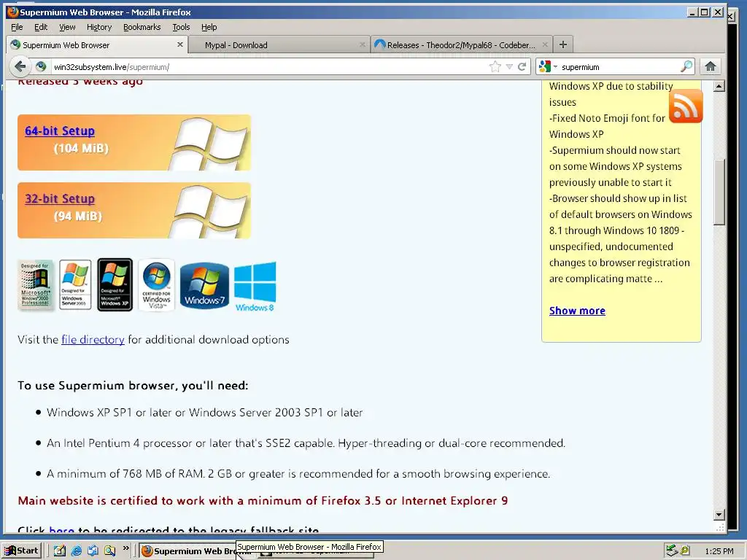This screenshot has height=560, width=747.
Task: Click the '(94 MiB)' size label
Action: [x=77, y=216]
